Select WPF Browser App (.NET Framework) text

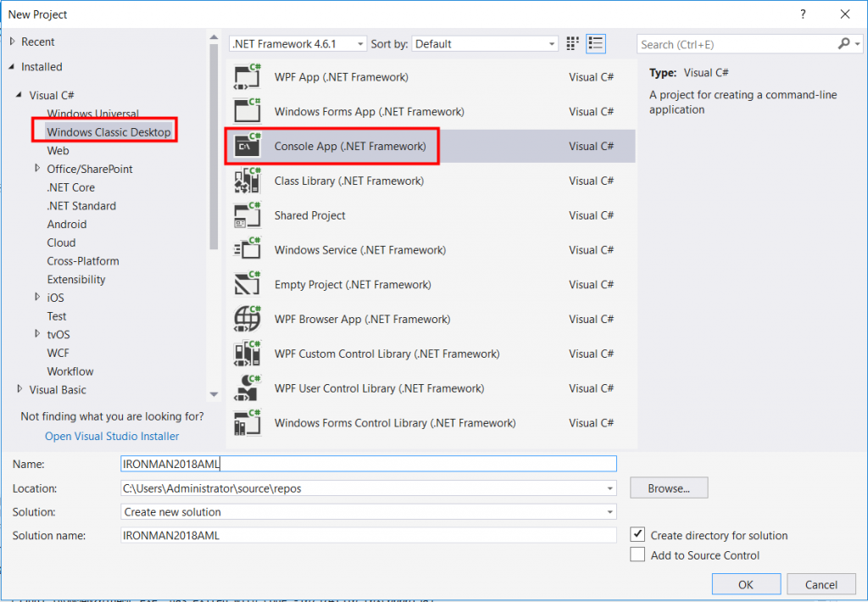363,319
